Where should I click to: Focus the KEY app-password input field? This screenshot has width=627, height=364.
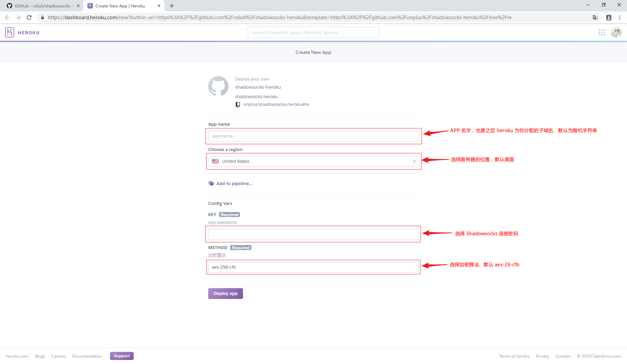pyautogui.click(x=313, y=234)
